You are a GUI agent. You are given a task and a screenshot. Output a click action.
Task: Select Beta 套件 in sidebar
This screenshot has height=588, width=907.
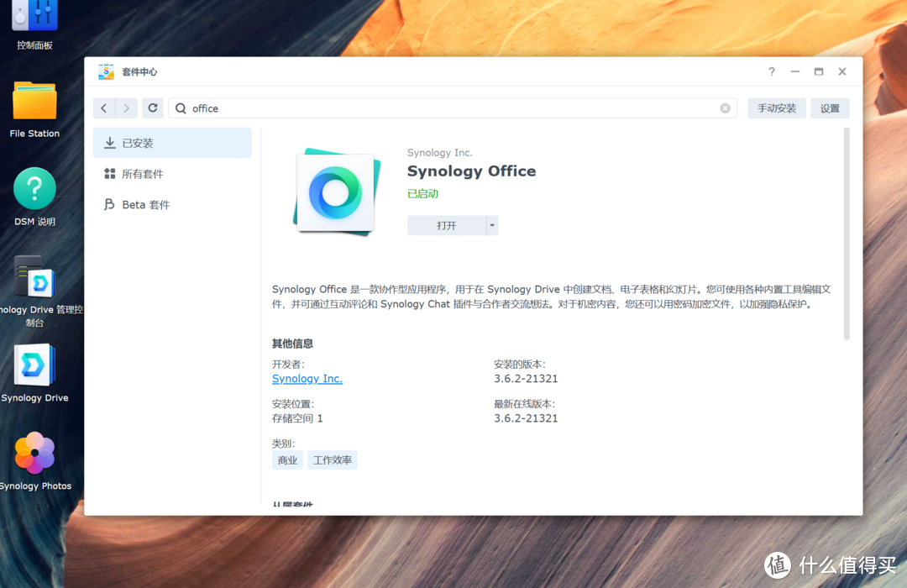point(172,205)
